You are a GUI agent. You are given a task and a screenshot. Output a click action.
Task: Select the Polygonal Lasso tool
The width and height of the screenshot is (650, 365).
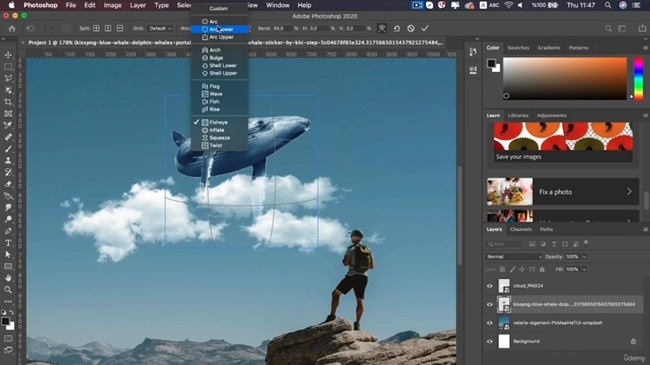click(8, 78)
